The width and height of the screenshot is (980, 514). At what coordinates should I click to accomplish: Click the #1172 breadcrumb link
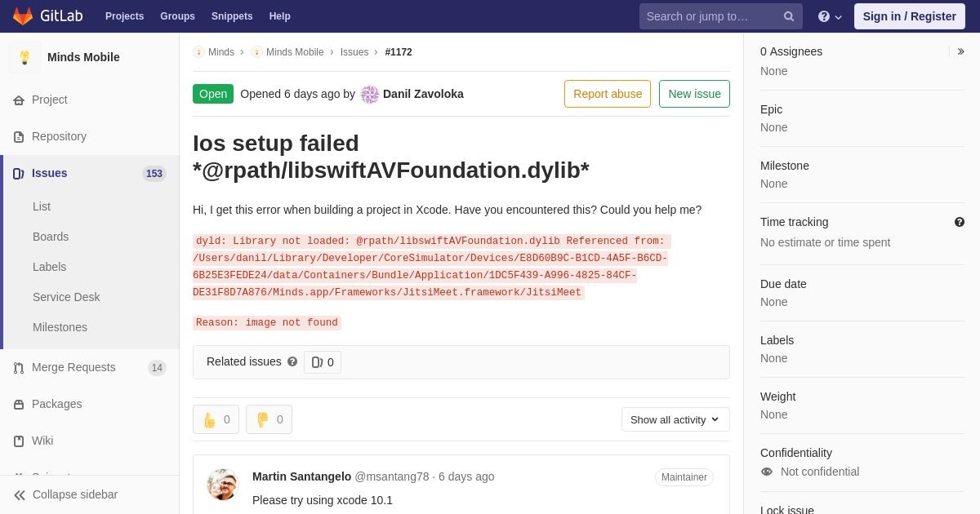tap(399, 52)
